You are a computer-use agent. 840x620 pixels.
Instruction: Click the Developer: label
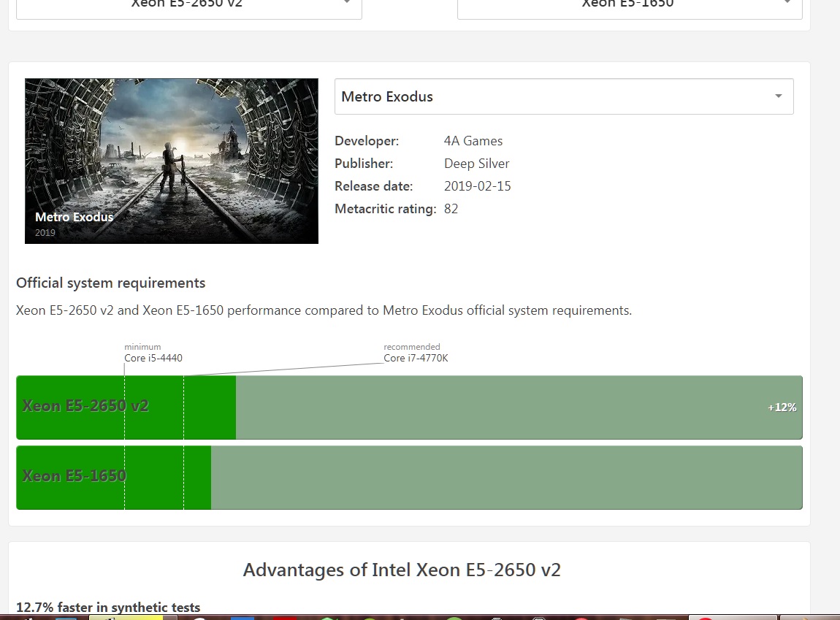pyautogui.click(x=367, y=141)
